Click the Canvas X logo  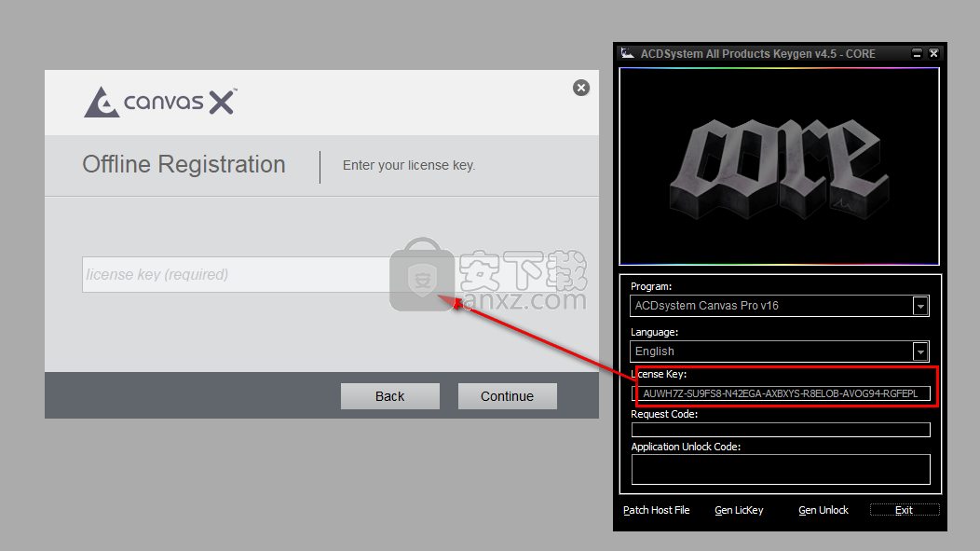pyautogui.click(x=160, y=102)
